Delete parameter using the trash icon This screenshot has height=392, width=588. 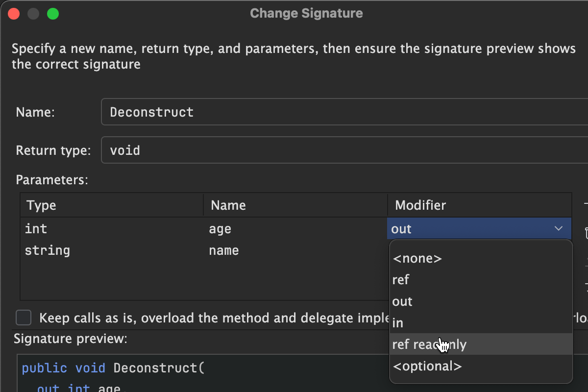pos(586,232)
